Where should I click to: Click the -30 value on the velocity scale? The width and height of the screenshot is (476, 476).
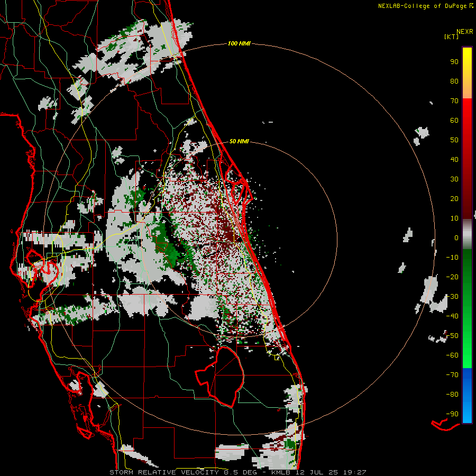click(x=452, y=297)
